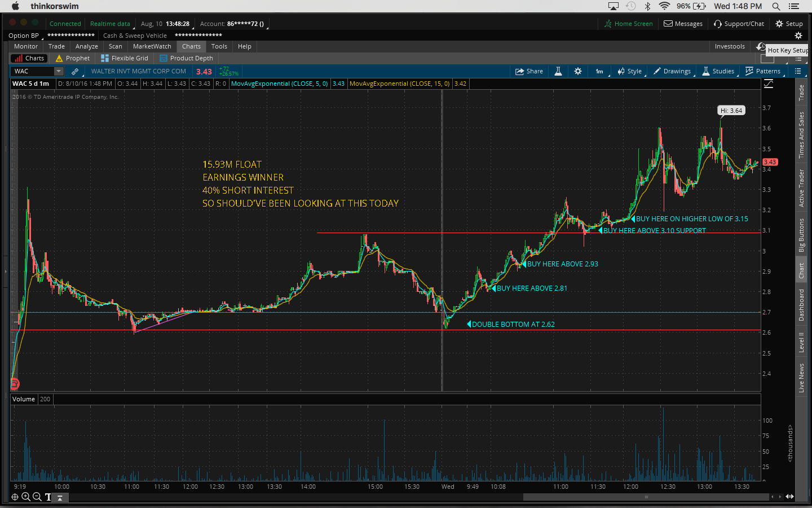Open the Level II side panel

801,342
